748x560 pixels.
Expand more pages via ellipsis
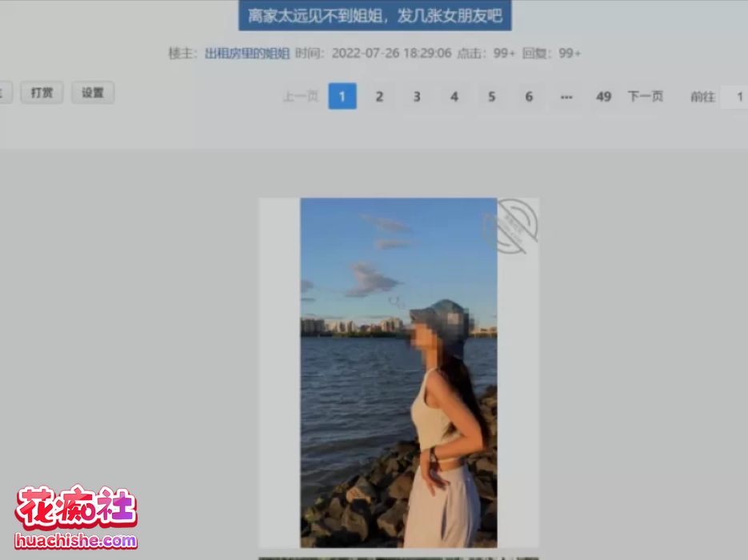tap(566, 96)
